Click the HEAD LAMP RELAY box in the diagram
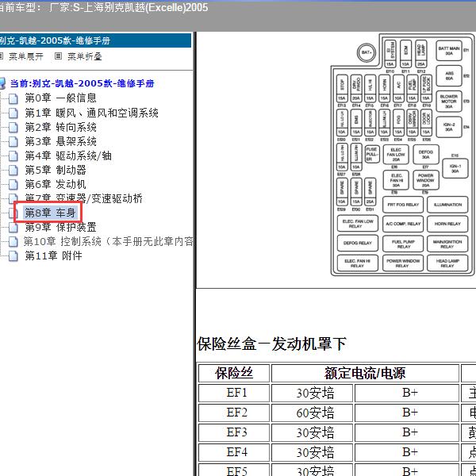Viewport: 476px width, 476px height. 447,263
